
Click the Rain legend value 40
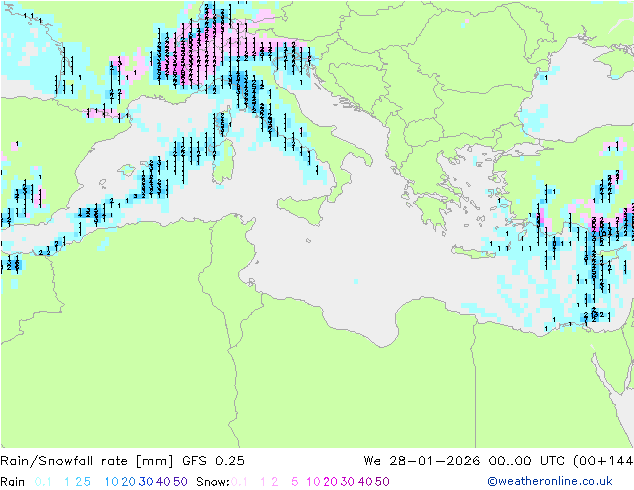[163, 482]
